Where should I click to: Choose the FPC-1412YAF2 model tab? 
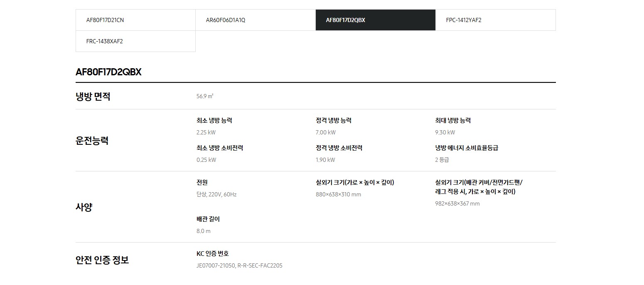(x=496, y=20)
